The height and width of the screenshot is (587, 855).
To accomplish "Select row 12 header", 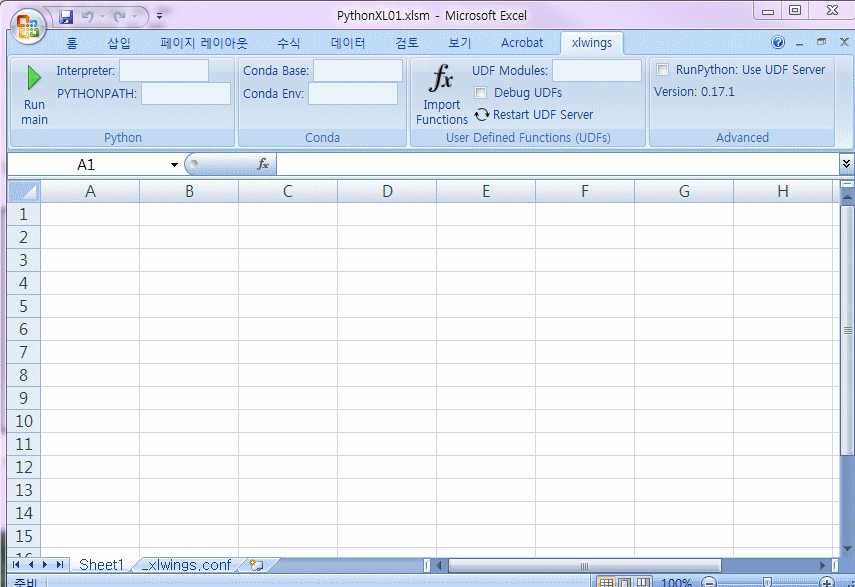I will [23, 467].
